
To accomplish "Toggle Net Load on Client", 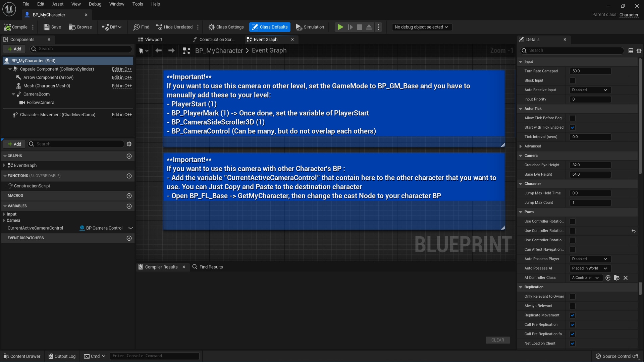I will pyautogui.click(x=573, y=344).
